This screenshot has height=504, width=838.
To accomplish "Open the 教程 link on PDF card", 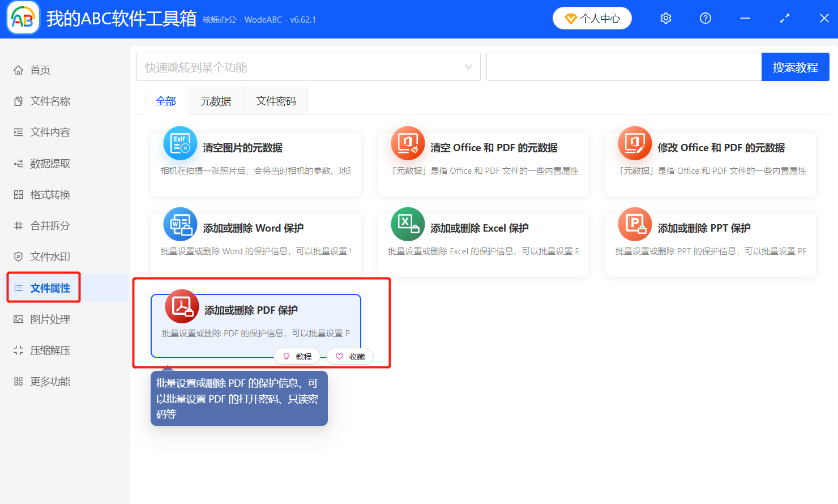I will 297,356.
